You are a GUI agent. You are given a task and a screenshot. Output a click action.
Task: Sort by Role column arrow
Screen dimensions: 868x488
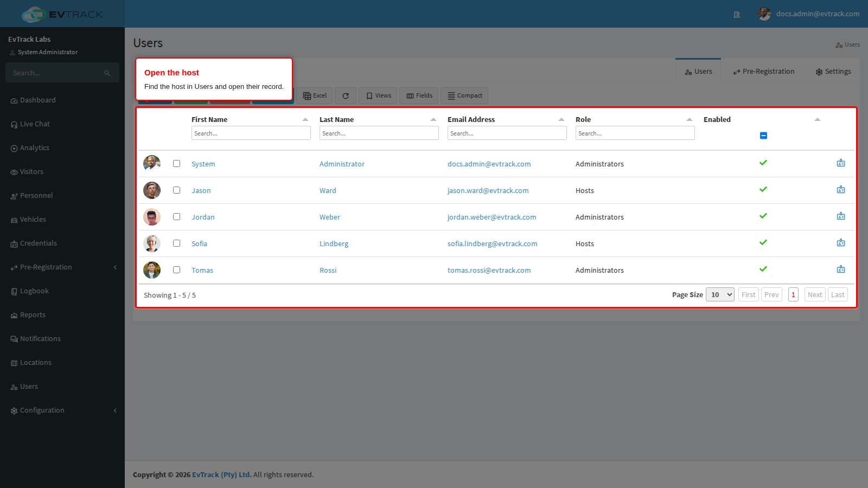[x=690, y=119]
